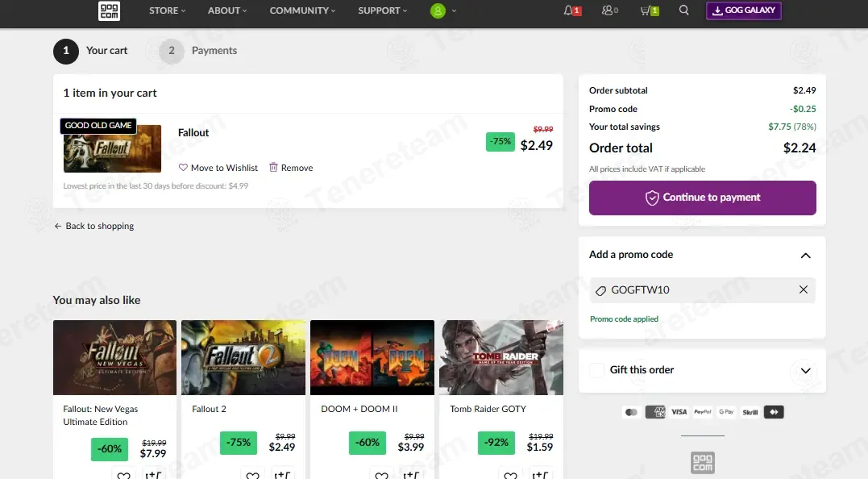The height and width of the screenshot is (479, 868).
Task: Click the promo code tag icon
Action: pos(600,290)
